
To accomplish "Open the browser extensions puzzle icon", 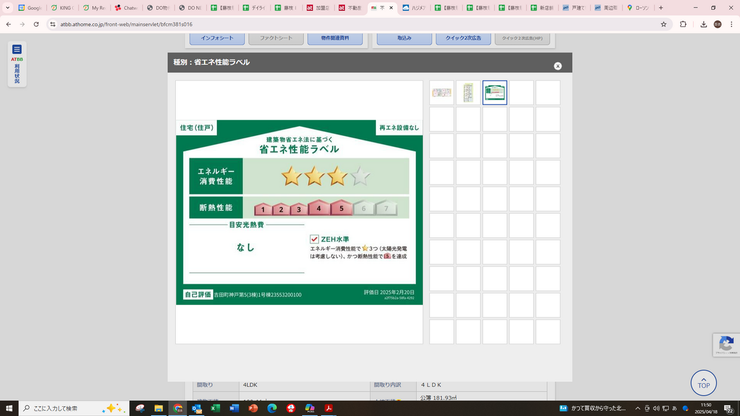I will pos(683,23).
